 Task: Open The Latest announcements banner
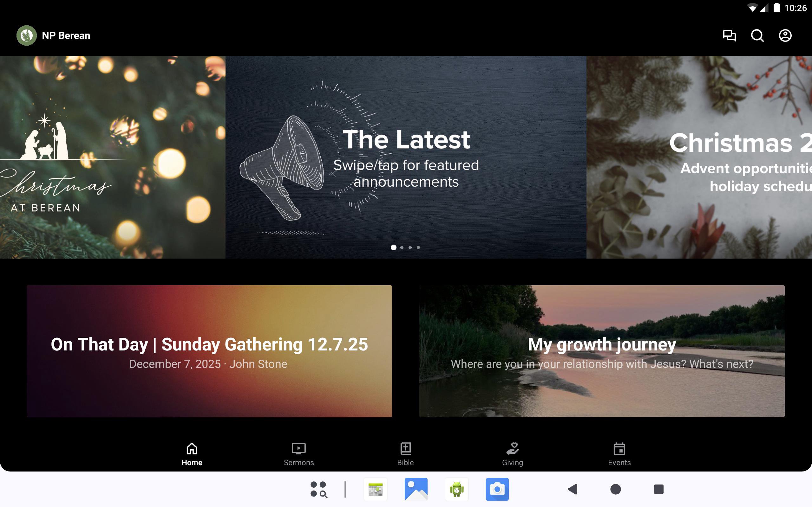pos(406,157)
